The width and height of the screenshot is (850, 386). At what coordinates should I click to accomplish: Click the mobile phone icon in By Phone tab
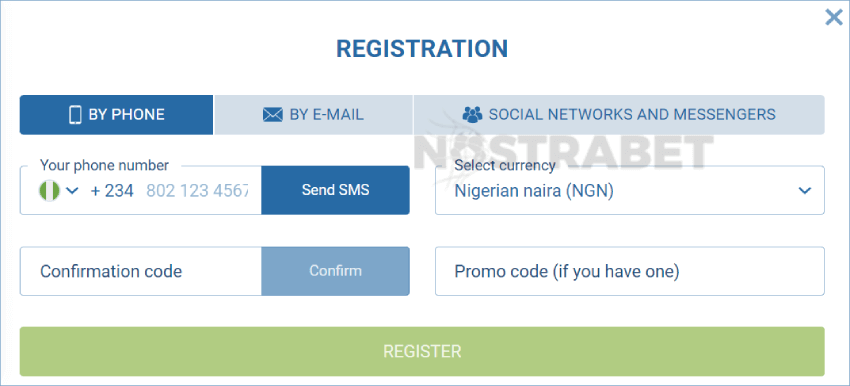click(75, 115)
